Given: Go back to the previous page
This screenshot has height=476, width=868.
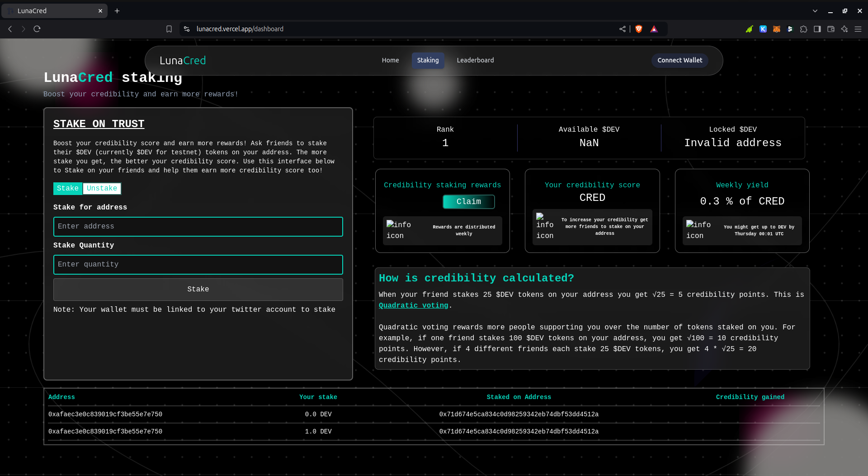Looking at the screenshot, I should click(10, 29).
